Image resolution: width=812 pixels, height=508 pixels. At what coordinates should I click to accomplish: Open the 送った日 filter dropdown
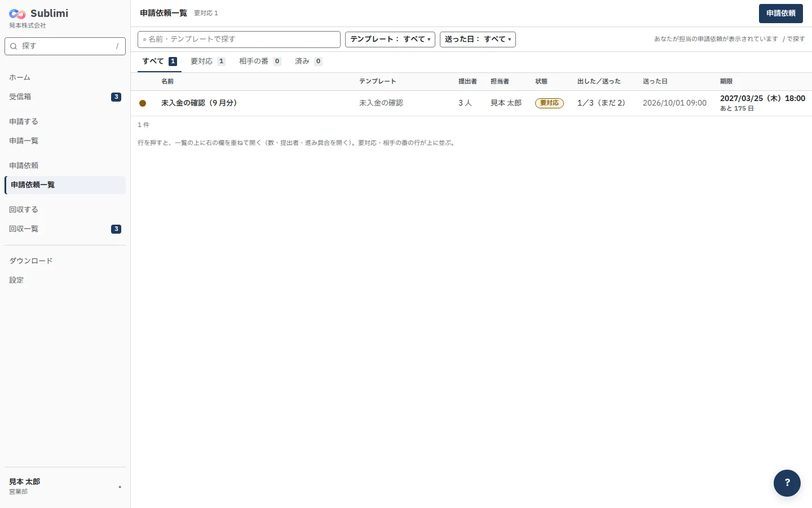point(478,40)
